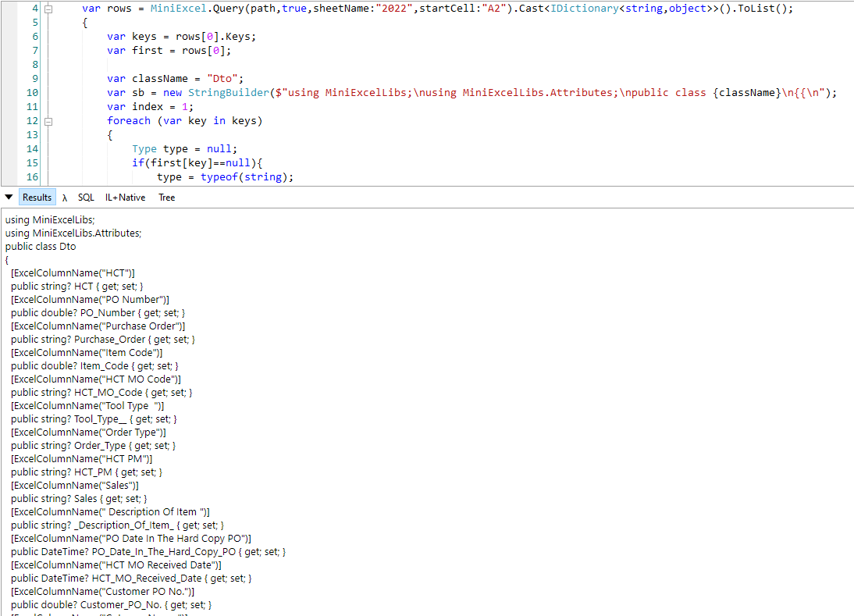Screen dimensions: 854x616
Task: Click the ExcelColumnName("HCT") attribute output
Action: pos(73,272)
